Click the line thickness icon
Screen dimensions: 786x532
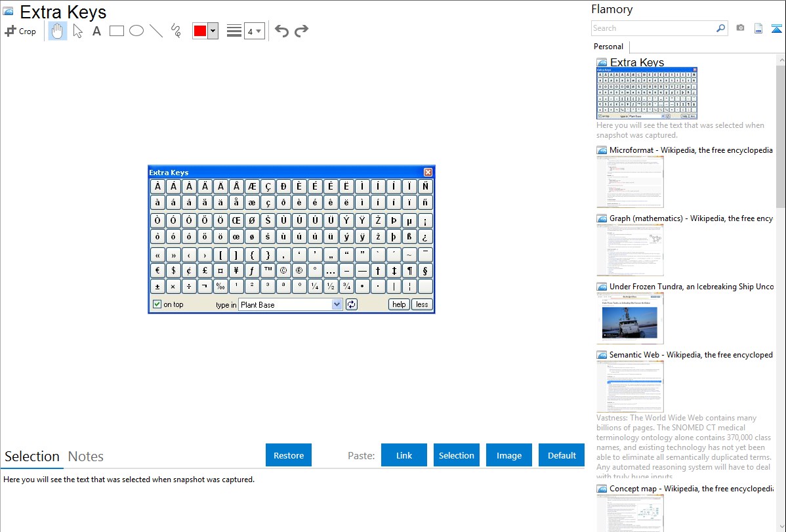click(234, 31)
